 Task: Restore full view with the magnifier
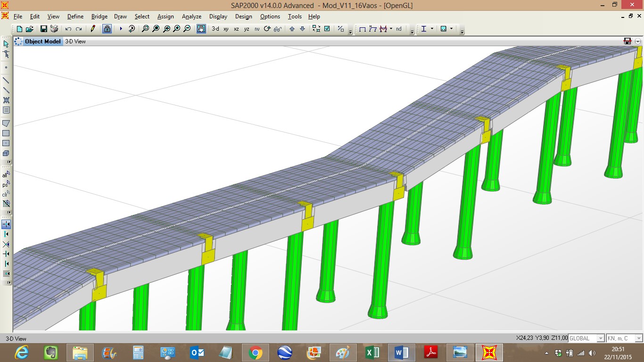coord(145,29)
